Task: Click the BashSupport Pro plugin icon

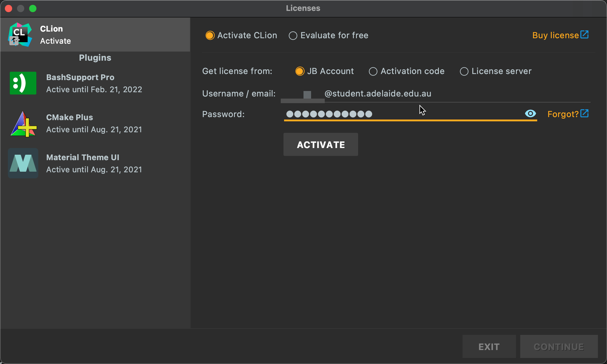Action: coord(23,83)
